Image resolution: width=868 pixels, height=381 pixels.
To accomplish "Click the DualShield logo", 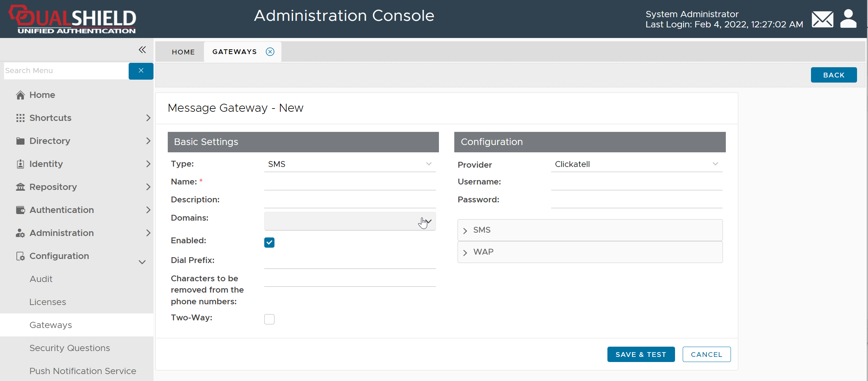I will 73,19.
